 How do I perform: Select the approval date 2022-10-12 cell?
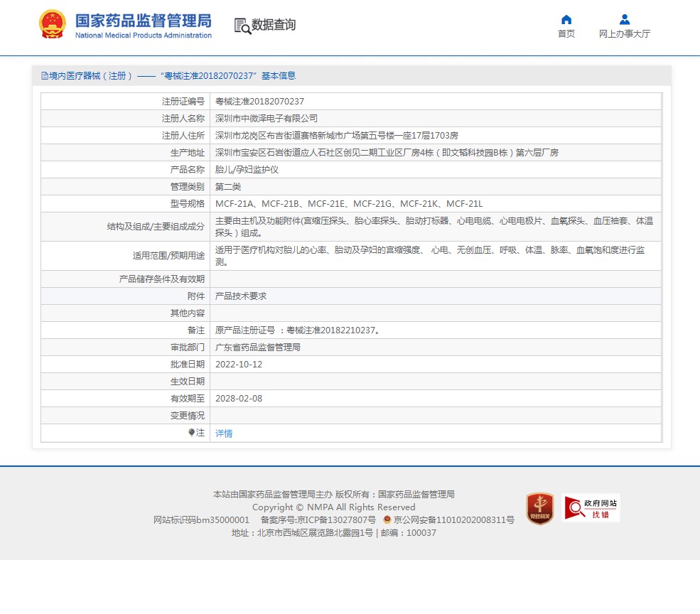click(x=239, y=364)
